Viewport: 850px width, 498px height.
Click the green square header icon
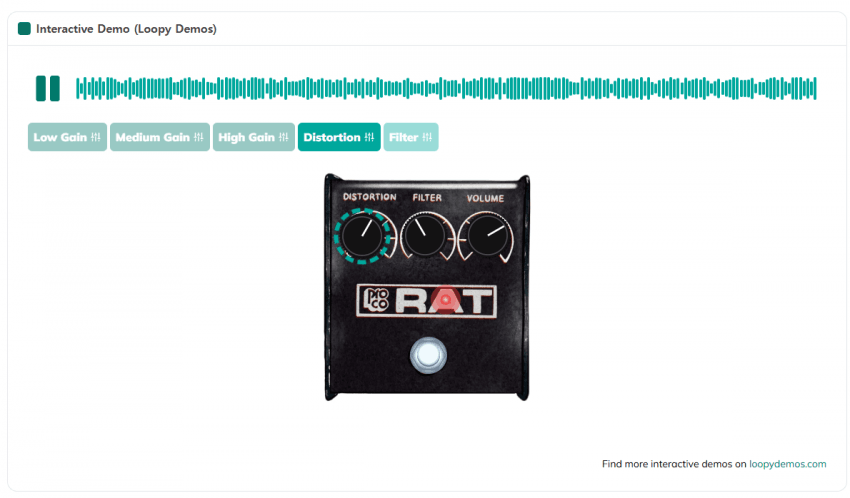point(24,29)
